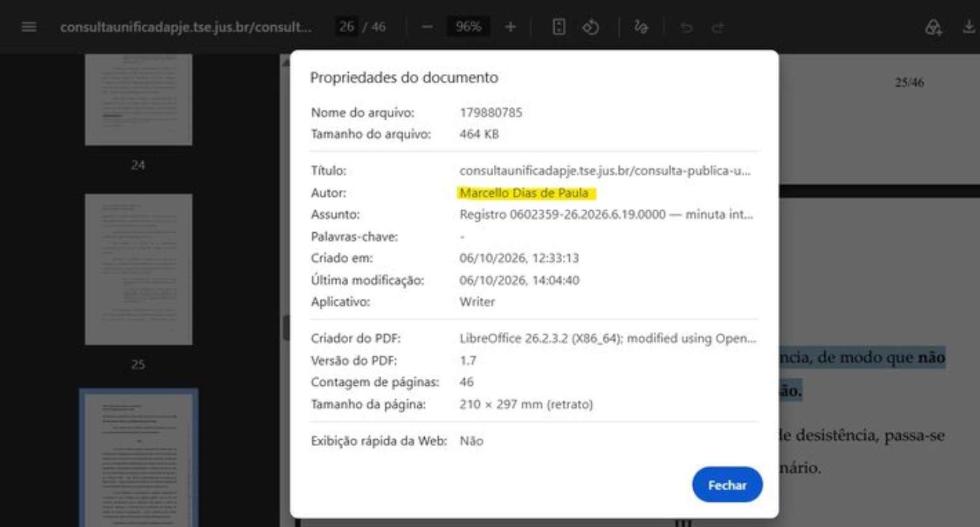Viewport: 980px width, 527px height.
Task: Click the redo arrow icon
Action: tap(717, 27)
